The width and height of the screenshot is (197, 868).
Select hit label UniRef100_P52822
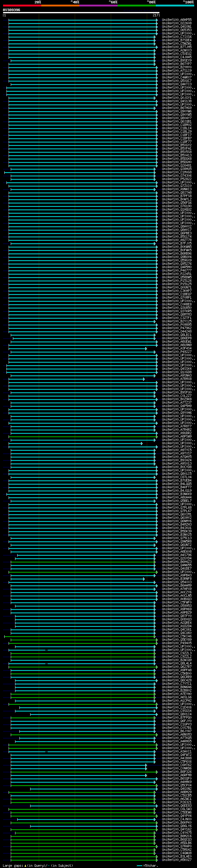(x=177, y=179)
